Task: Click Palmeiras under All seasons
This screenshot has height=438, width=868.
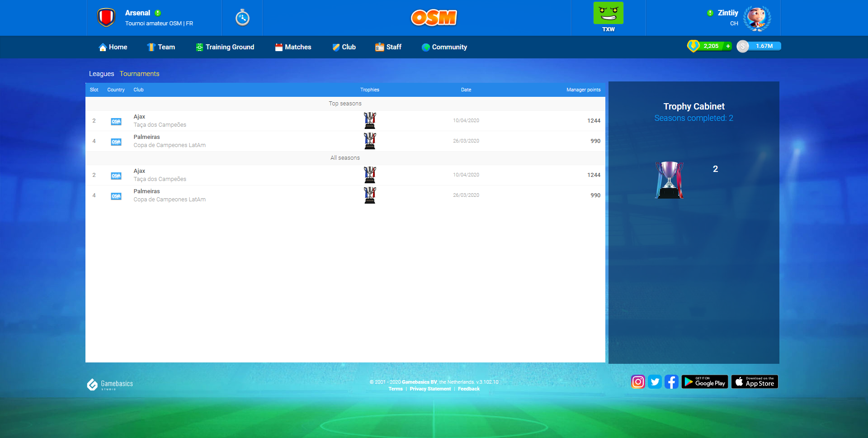Action: coord(146,191)
